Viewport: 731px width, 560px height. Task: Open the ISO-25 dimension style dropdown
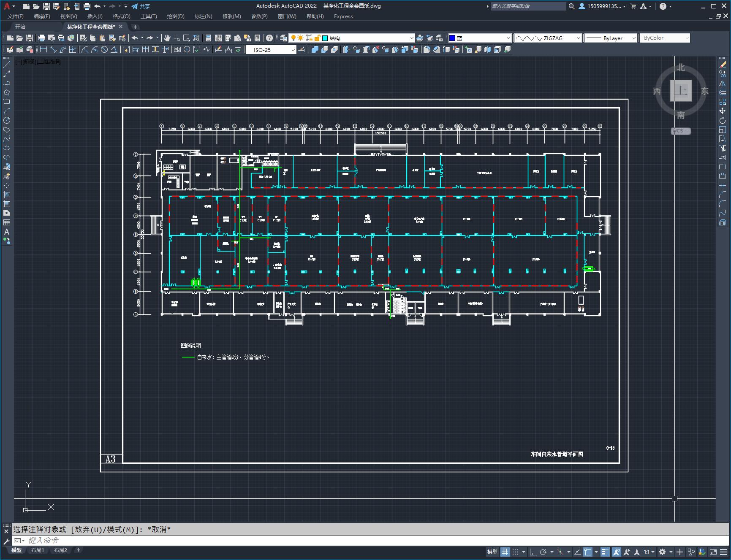coord(271,50)
